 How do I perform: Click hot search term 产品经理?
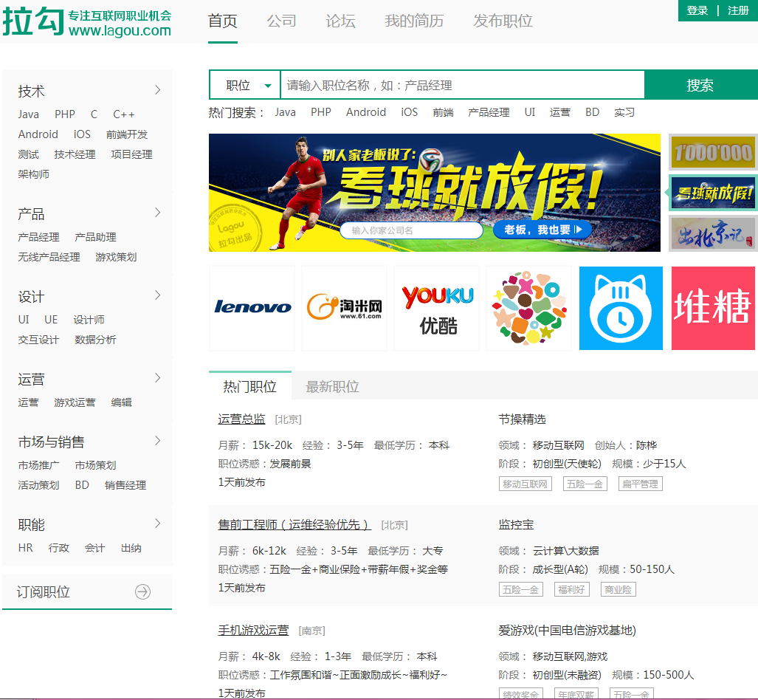pos(489,112)
